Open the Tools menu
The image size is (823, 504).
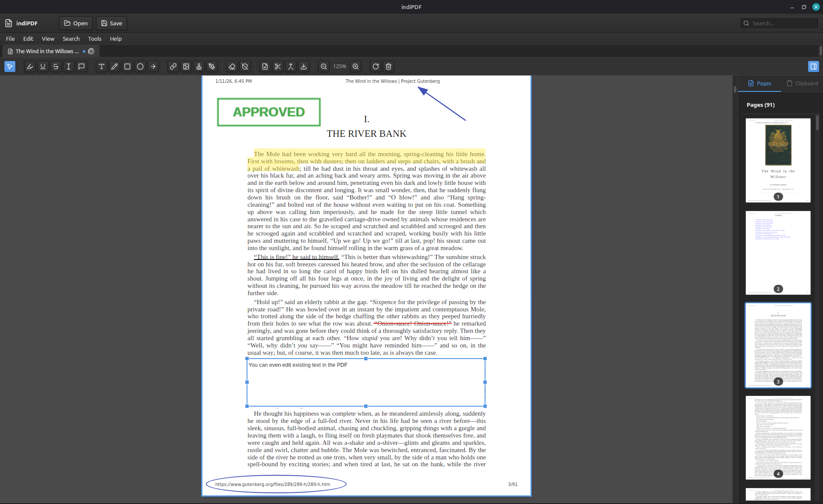pos(95,39)
